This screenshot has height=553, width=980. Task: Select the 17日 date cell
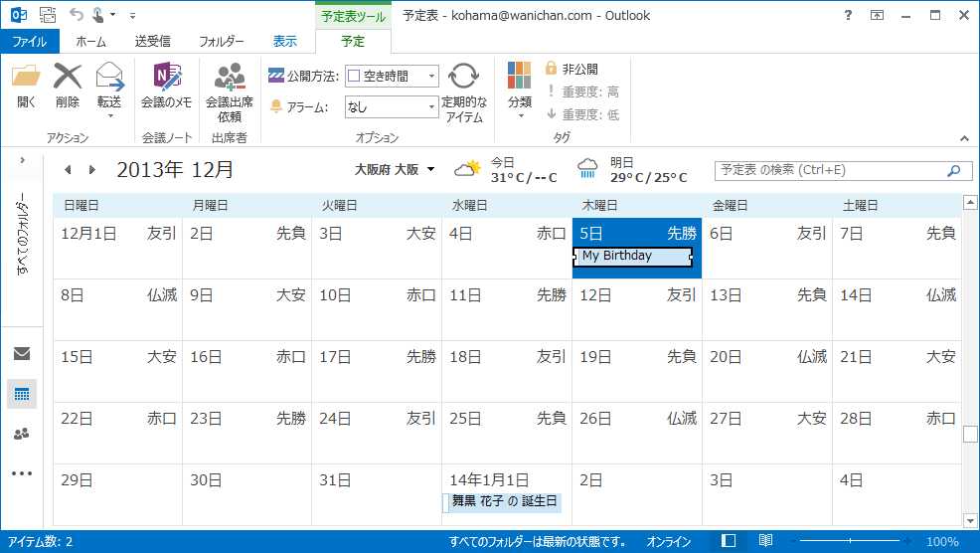coord(377,372)
